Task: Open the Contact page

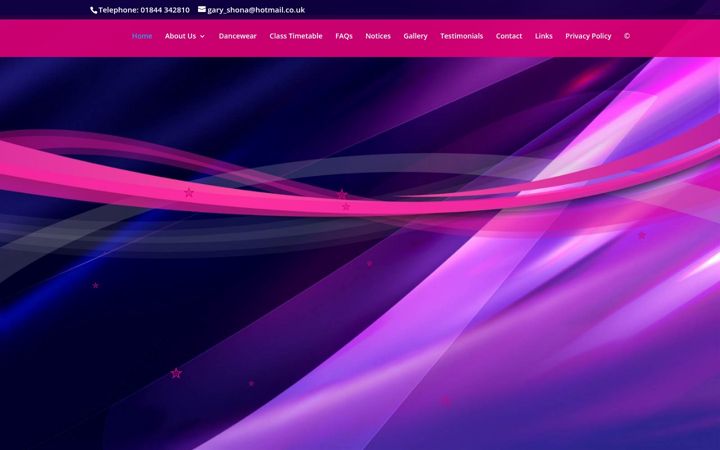Action: point(509,36)
